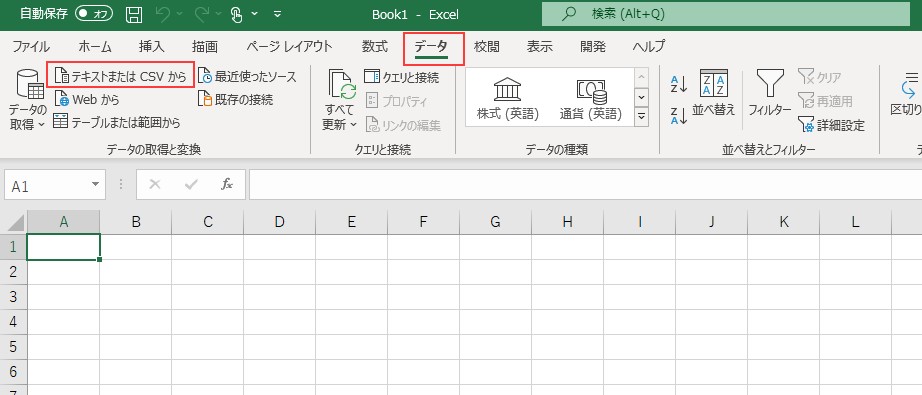
Task: Open the データの取得 dropdown button
Action: (27, 100)
